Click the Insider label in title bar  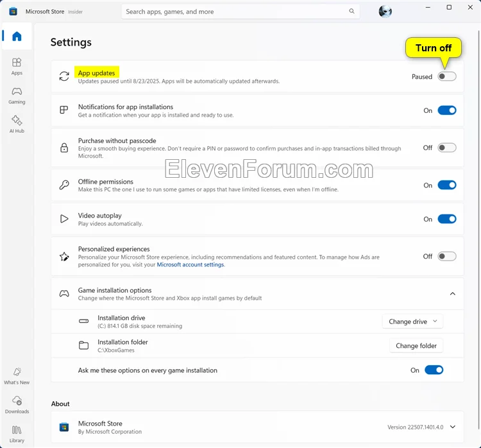76,12
